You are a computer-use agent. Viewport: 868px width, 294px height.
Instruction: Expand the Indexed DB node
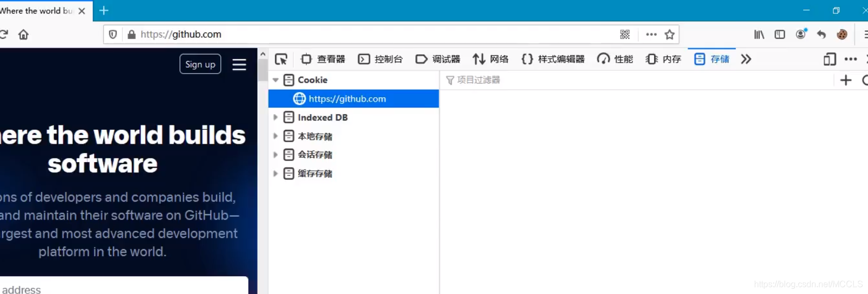tap(275, 117)
